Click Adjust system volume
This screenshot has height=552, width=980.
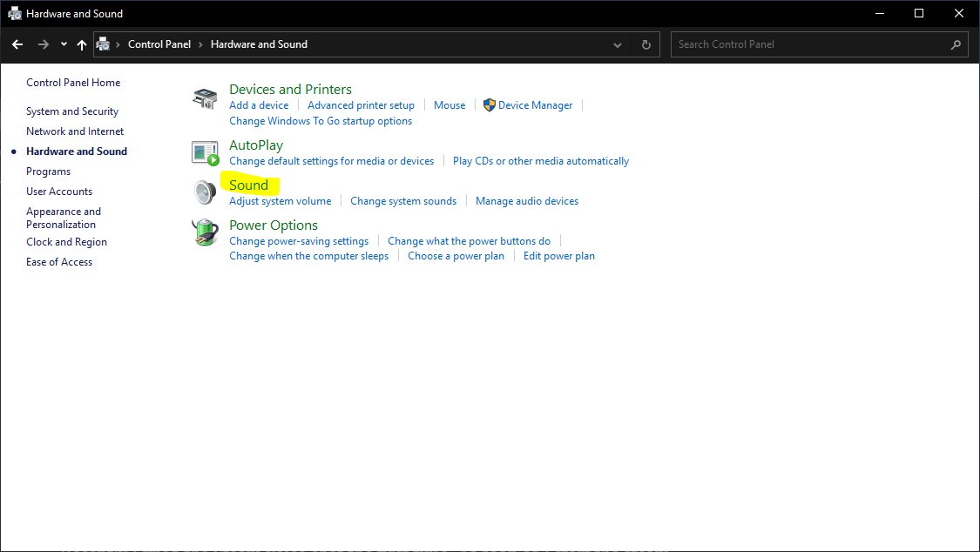pyautogui.click(x=280, y=201)
